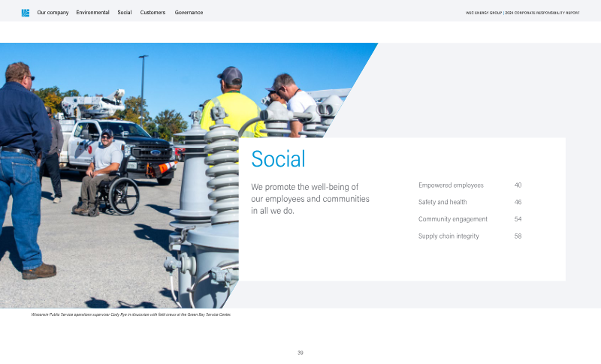Click the large blue Social heading
Viewport: 601px width, 364px height.
coord(278,159)
